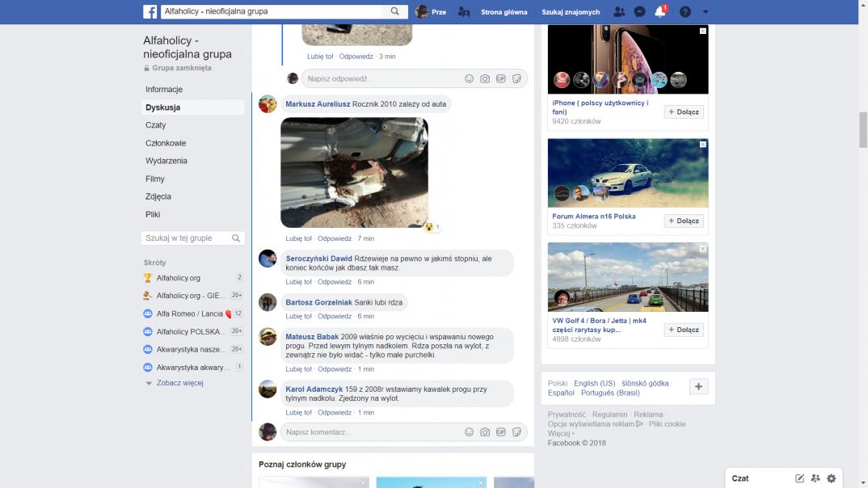Viewport: 868px width, 488px height.
Task: Open friend requests icon in top bar
Action: [619, 11]
